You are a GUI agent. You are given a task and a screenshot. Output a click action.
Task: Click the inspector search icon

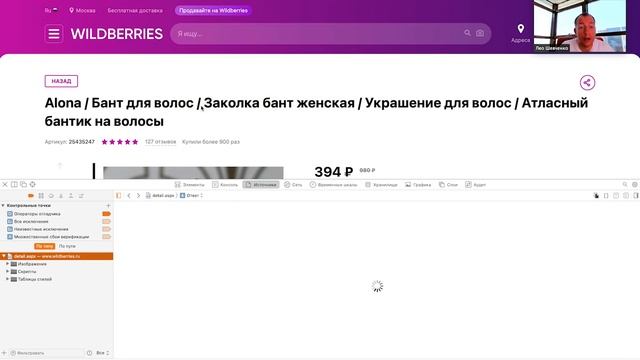point(625,184)
